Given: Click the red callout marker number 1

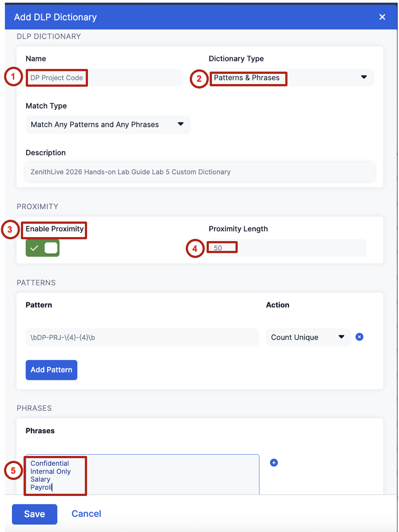Looking at the screenshot, I should click(13, 77).
